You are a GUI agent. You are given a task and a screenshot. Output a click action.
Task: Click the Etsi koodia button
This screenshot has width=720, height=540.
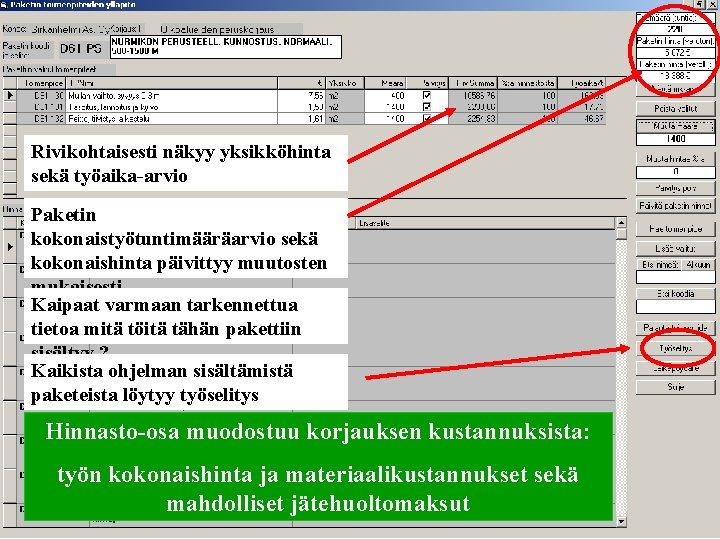click(675, 293)
